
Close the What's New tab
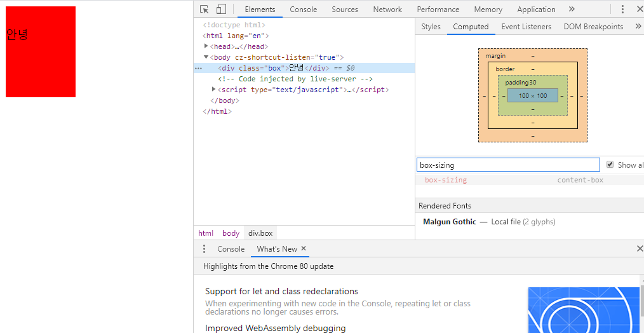pyautogui.click(x=304, y=248)
